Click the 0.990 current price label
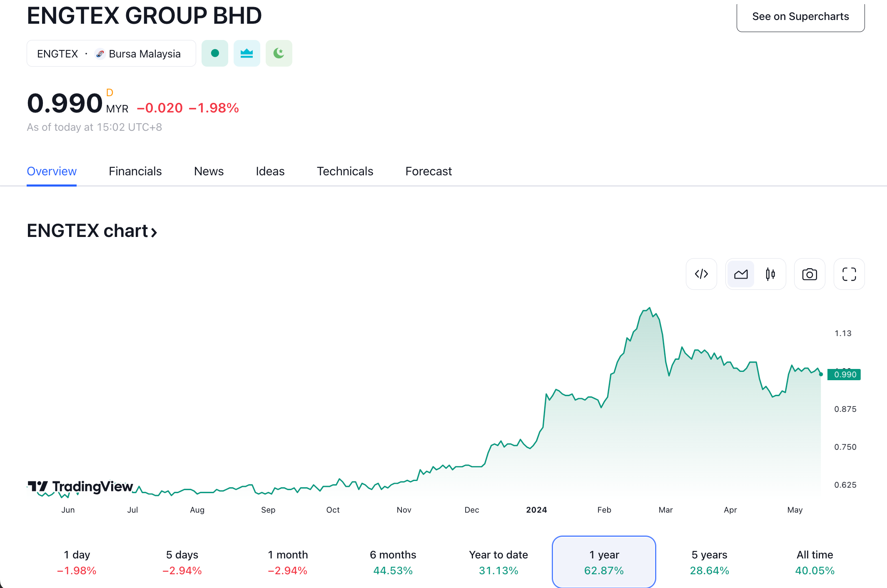The image size is (887, 588). click(845, 374)
